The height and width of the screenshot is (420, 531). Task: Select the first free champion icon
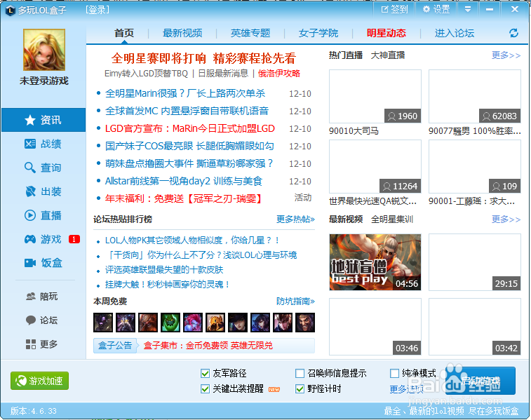103,323
